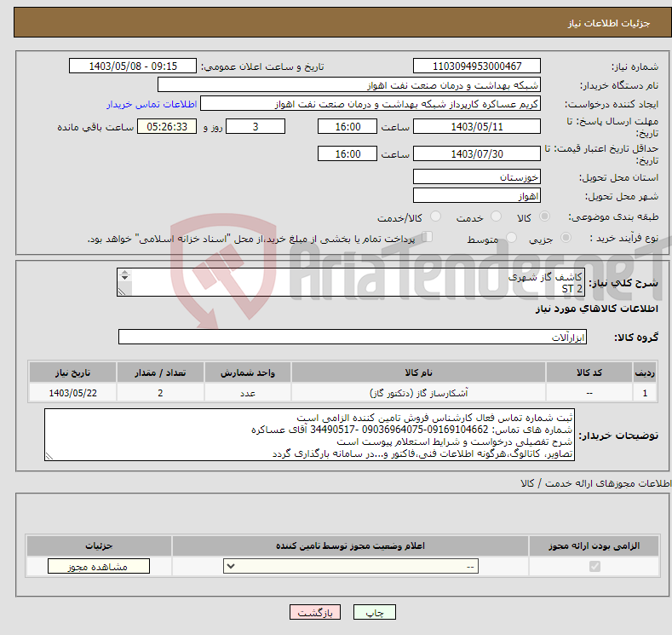Viewport: 672px width, 635px height.
Task: Click the request creator field
Action: coord(370,104)
